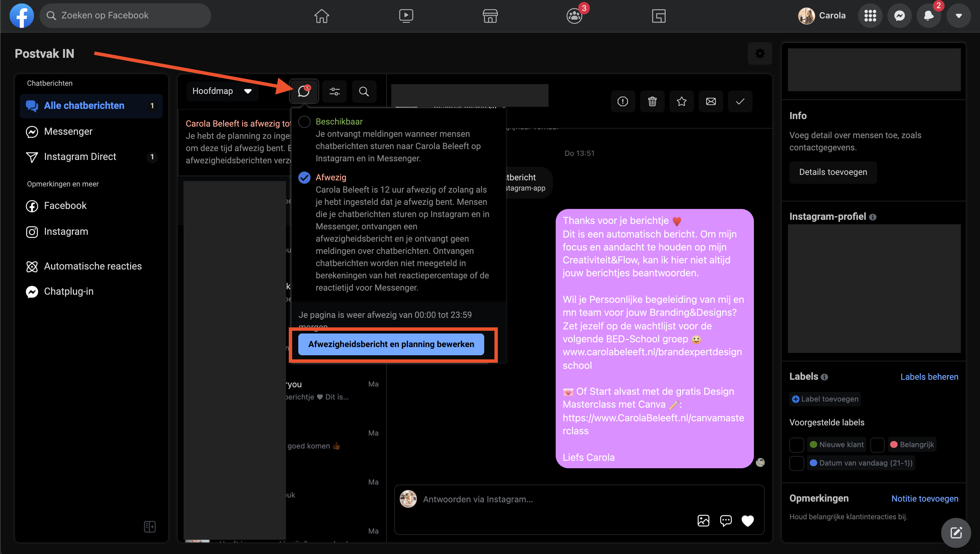This screenshot has width=980, height=554.
Task: Check the Nieuwe klant label checkbox
Action: (x=796, y=445)
